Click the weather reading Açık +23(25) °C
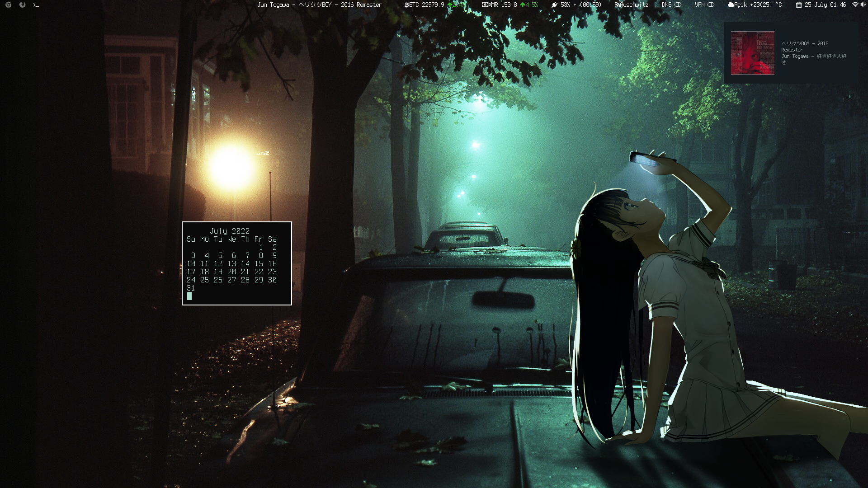Viewport: 868px width, 488px height. 758,5
